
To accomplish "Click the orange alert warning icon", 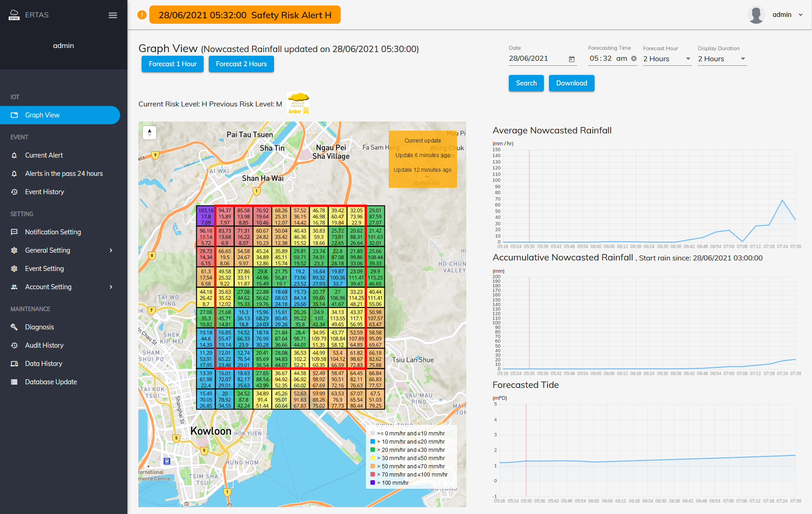I will pos(142,15).
